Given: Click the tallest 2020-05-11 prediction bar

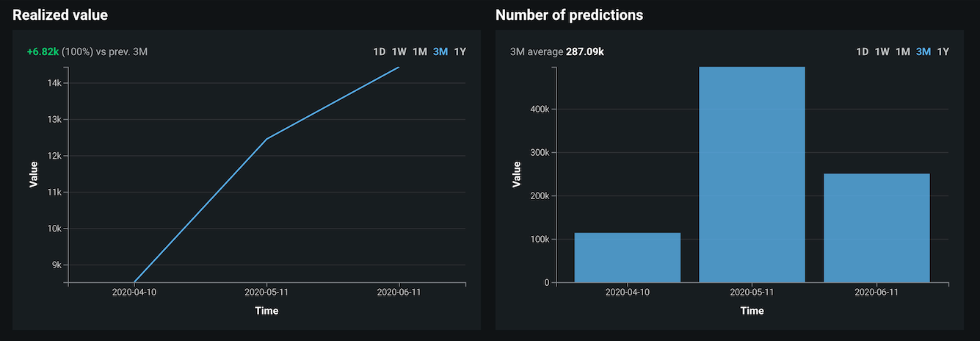Looking at the screenshot, I should point(752,175).
